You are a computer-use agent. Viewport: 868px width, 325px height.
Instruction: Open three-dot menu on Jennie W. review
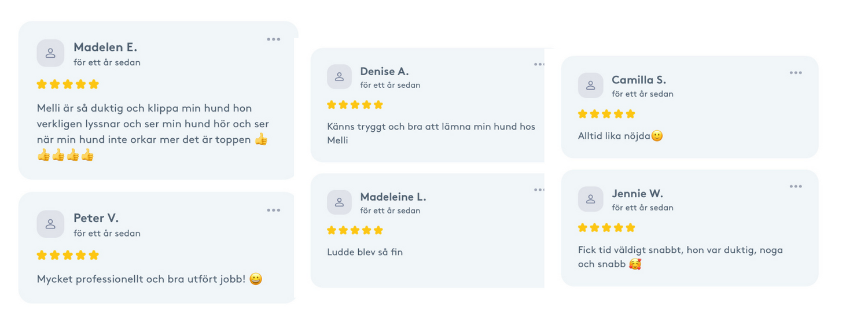[x=796, y=186]
